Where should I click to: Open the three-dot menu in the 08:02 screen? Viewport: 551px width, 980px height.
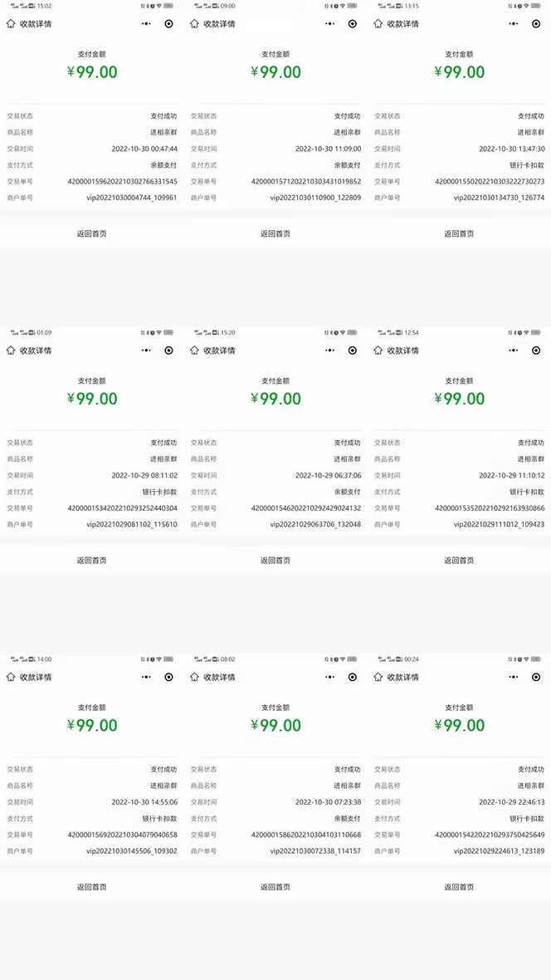click(330, 677)
